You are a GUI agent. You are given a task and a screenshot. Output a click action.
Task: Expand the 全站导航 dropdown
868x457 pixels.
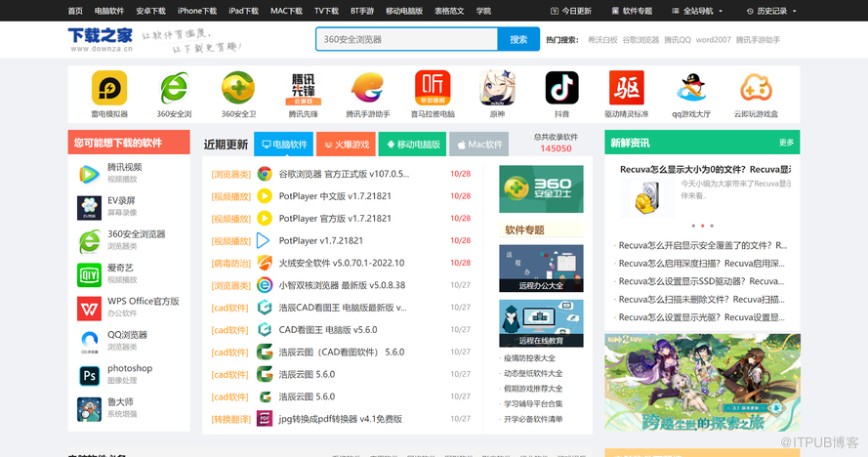tap(697, 11)
